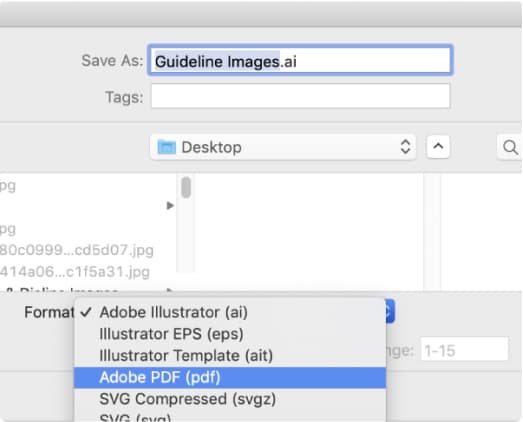
Task: Expand folder with the right-pointing triangle
Action: (x=170, y=206)
